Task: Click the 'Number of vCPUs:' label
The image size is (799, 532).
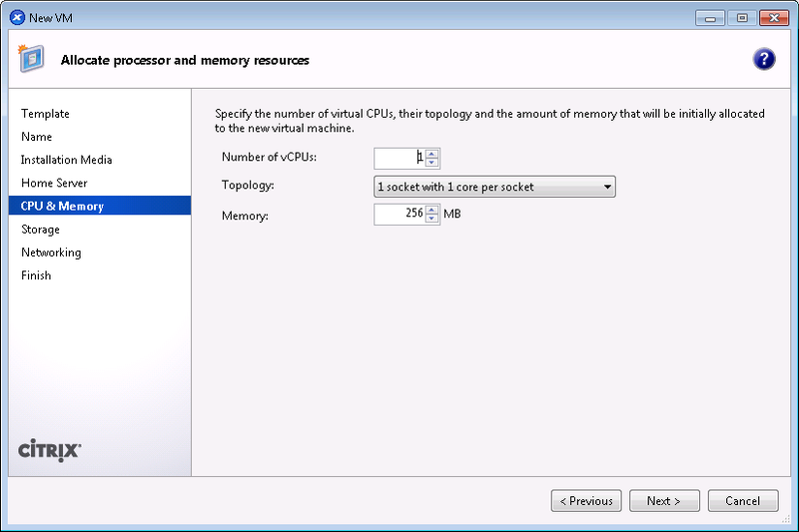Action: [x=269, y=158]
